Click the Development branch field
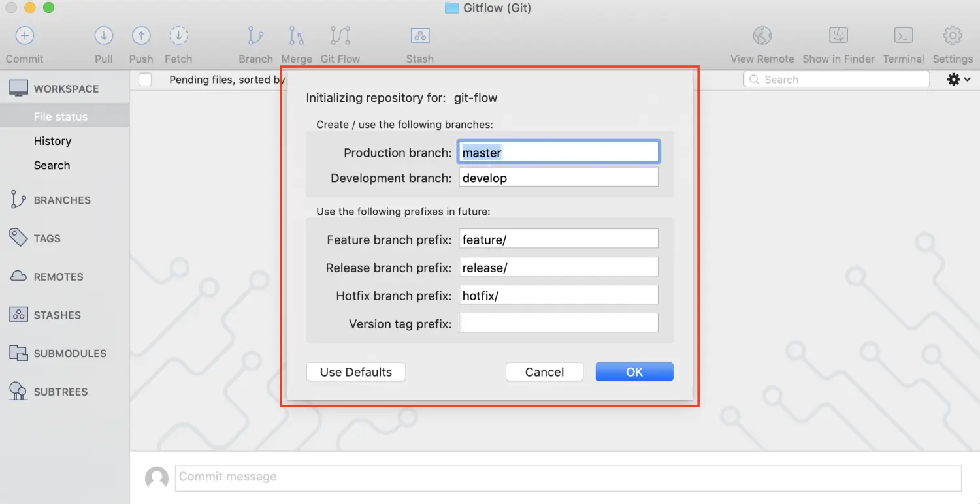 coord(559,178)
